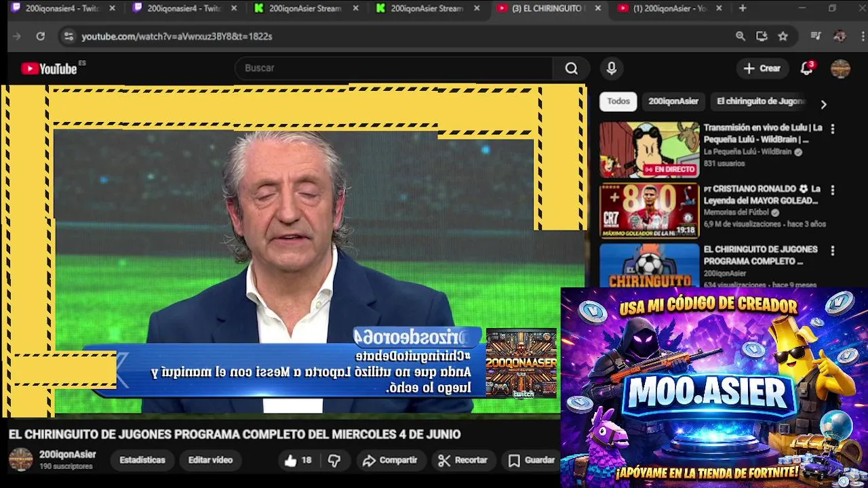Viewport: 868px width, 488px height.
Task: Click the 190 suscriptores text
Action: point(66,467)
